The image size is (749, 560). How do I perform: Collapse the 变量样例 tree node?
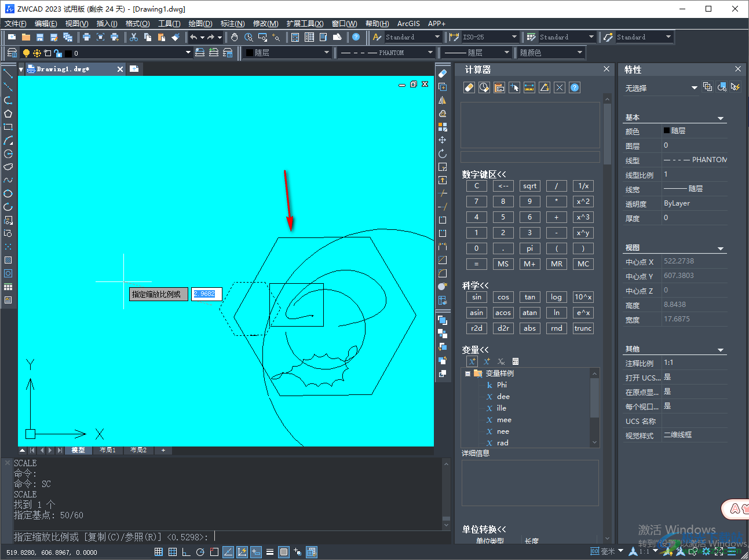(x=467, y=374)
